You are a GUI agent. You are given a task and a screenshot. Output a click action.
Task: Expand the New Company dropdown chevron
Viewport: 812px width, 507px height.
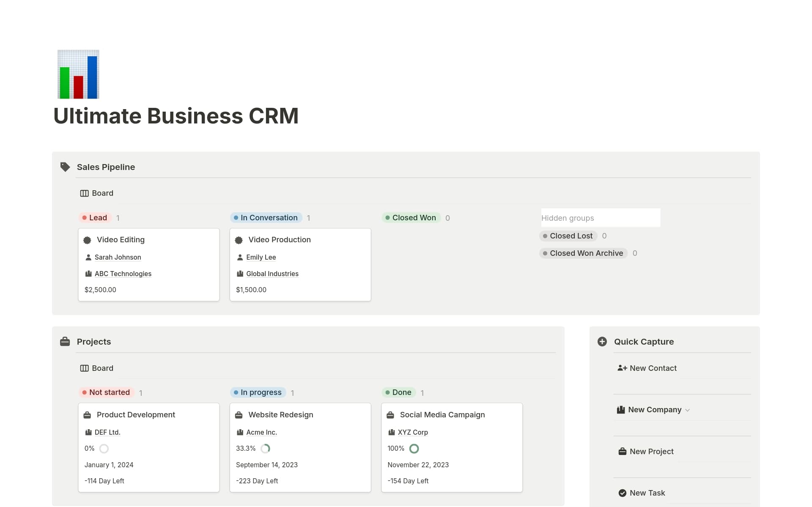[x=688, y=410]
